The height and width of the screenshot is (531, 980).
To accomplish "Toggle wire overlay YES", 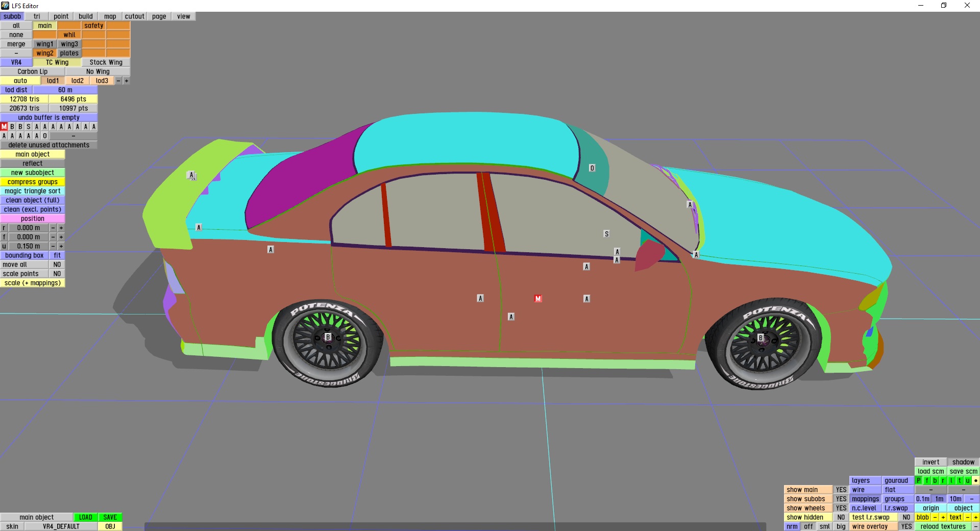I will (906, 526).
